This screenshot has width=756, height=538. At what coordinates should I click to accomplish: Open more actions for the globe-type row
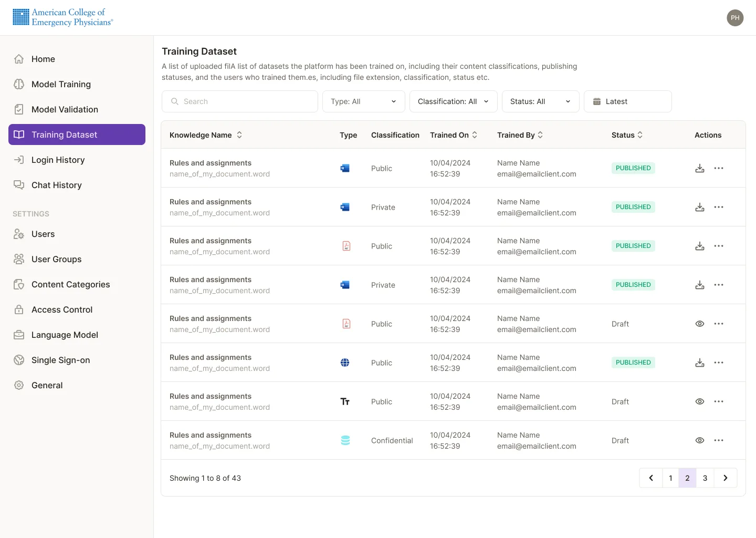point(719,363)
